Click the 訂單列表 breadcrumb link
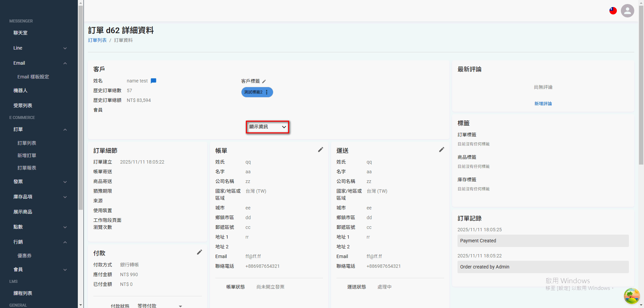 pos(97,40)
